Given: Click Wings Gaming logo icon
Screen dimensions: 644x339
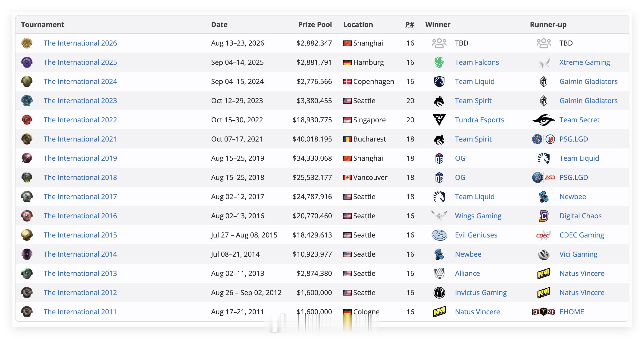Looking at the screenshot, I should 439,216.
